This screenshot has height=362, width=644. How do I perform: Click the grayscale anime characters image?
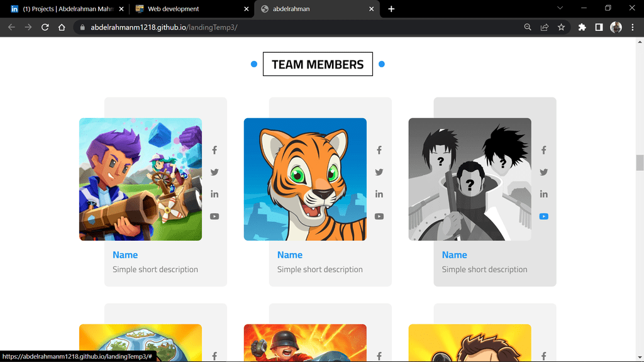pos(470,179)
